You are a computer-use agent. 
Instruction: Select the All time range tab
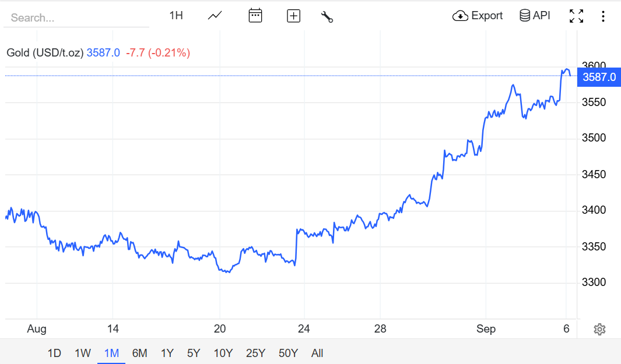(x=317, y=353)
